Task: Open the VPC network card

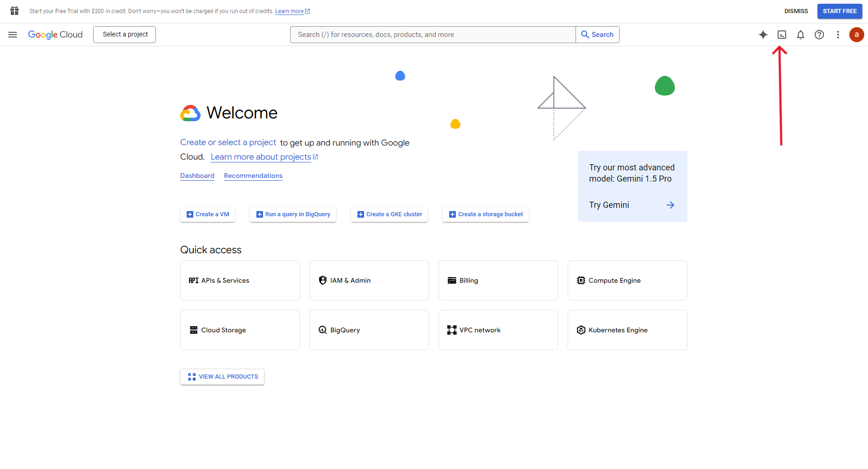Action: click(498, 330)
